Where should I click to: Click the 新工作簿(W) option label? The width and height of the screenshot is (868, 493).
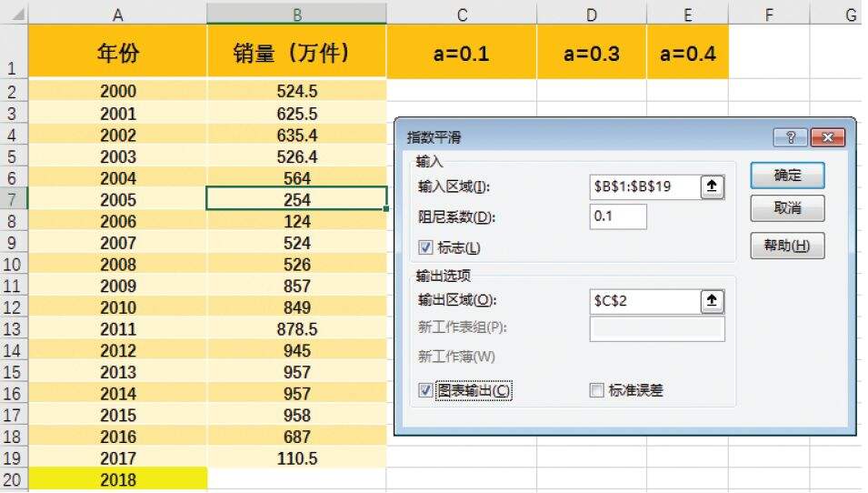click(456, 357)
